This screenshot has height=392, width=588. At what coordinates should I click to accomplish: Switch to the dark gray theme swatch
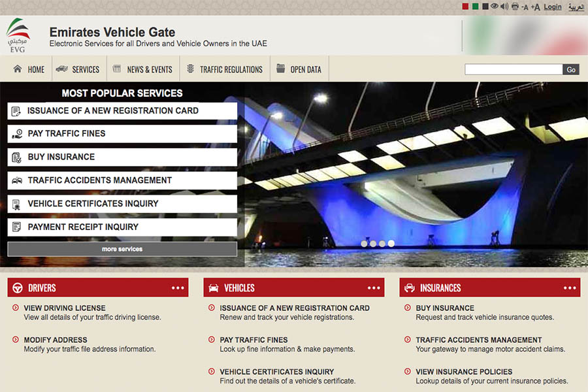(485, 7)
